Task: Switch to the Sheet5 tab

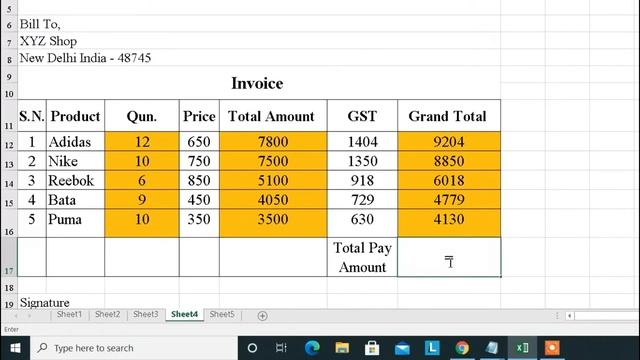Action: point(222,314)
